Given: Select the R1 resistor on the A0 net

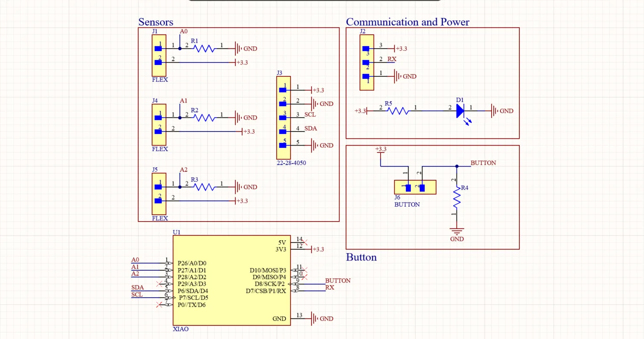Looking at the screenshot, I should click(x=204, y=48).
